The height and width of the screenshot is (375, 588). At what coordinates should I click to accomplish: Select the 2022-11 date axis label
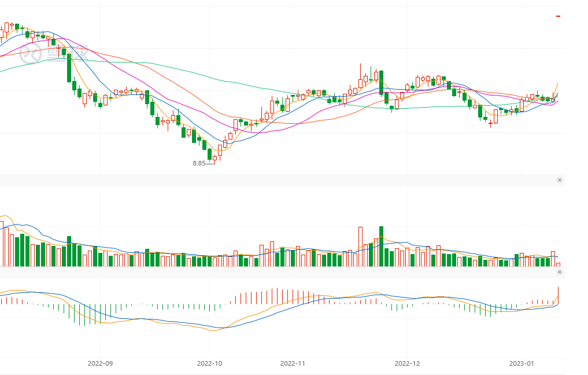tap(293, 363)
